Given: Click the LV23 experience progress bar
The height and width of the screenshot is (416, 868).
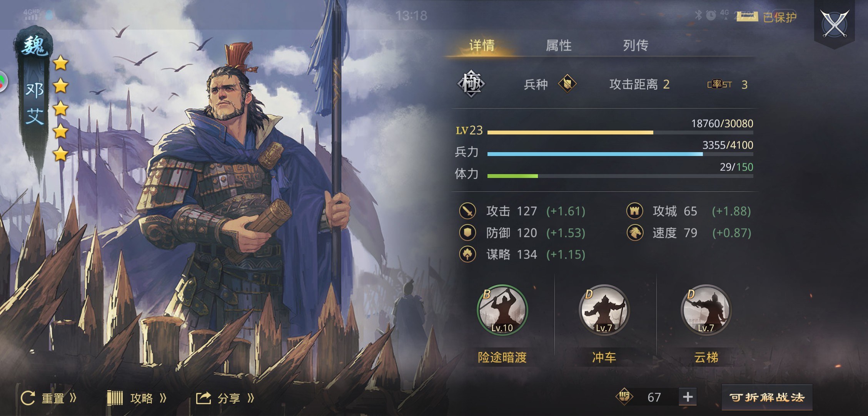Looking at the screenshot, I should (620, 133).
